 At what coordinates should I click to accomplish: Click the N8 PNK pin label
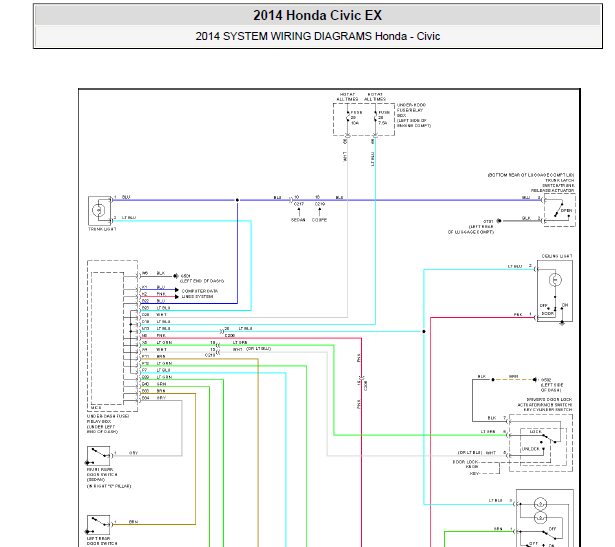[x=154, y=336]
